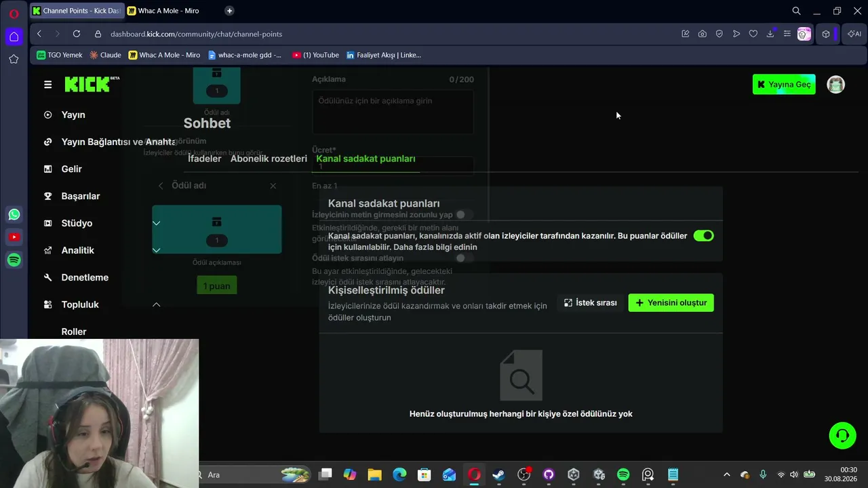The image size is (868, 488).
Task: Add page to bookmarks with heart icon
Action: point(753,34)
